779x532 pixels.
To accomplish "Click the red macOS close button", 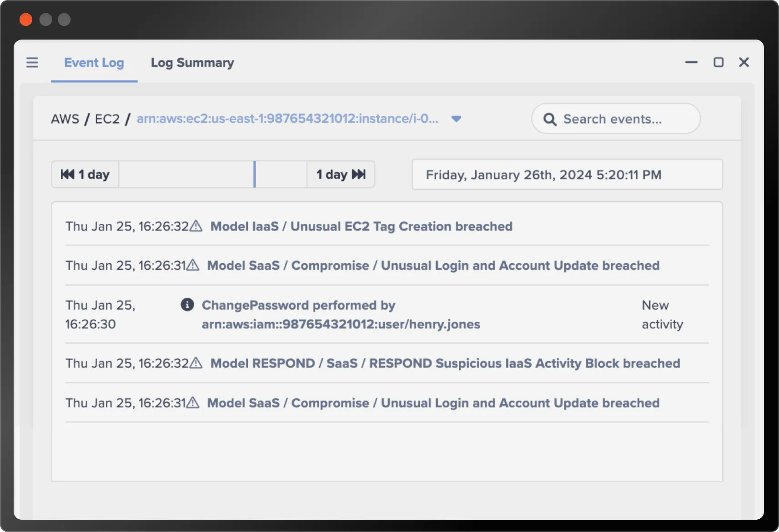I will (26, 20).
